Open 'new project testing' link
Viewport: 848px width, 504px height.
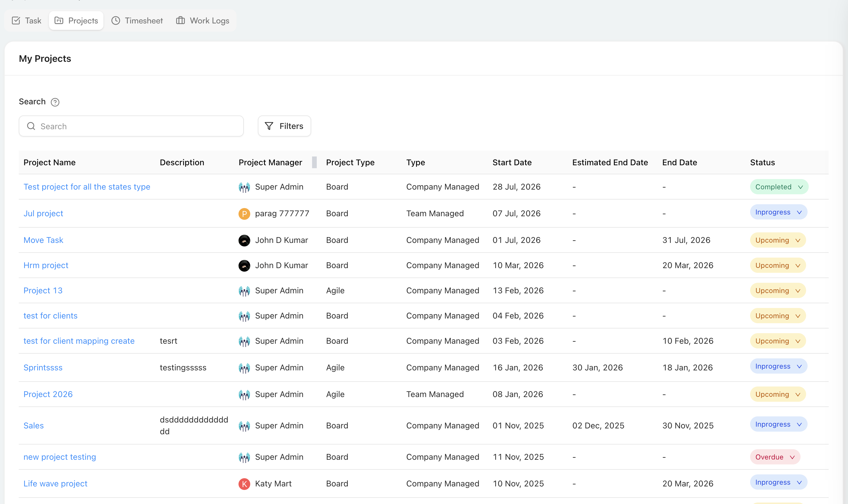click(60, 457)
